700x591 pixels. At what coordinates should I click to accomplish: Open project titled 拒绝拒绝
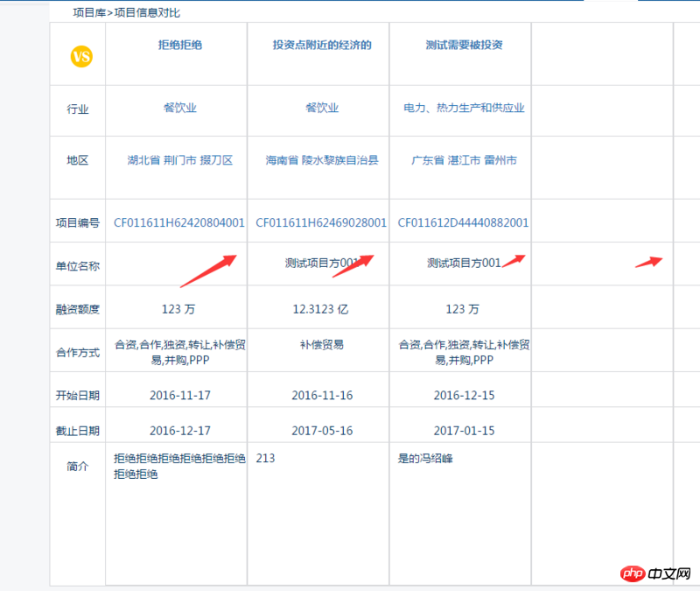click(180, 45)
